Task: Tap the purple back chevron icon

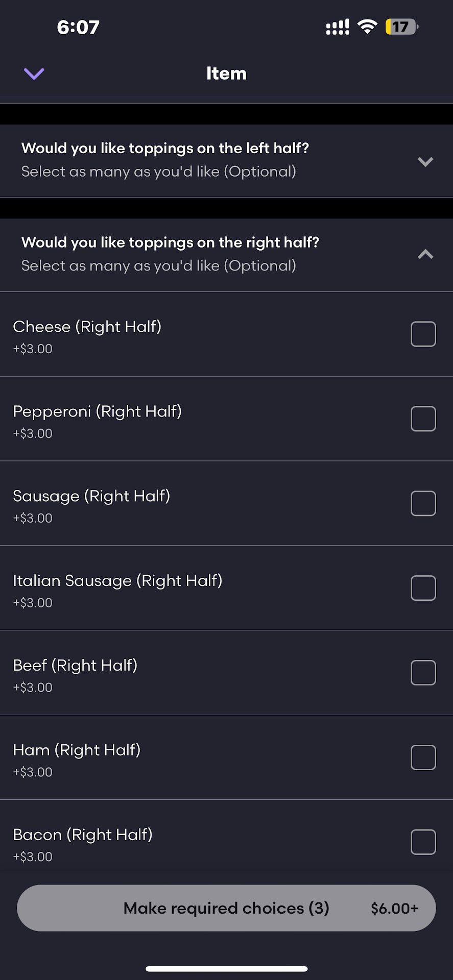Action: 34,74
